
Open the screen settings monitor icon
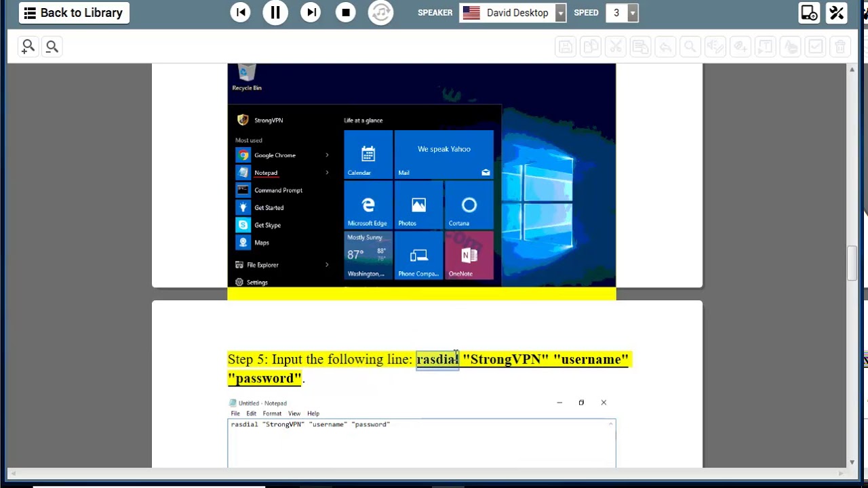click(x=808, y=13)
